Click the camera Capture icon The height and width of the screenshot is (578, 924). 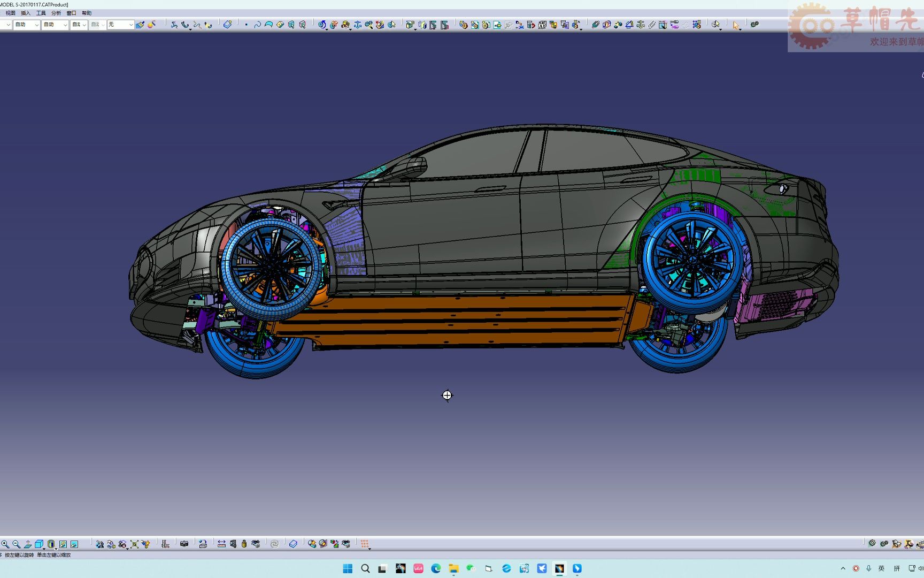pos(184,544)
